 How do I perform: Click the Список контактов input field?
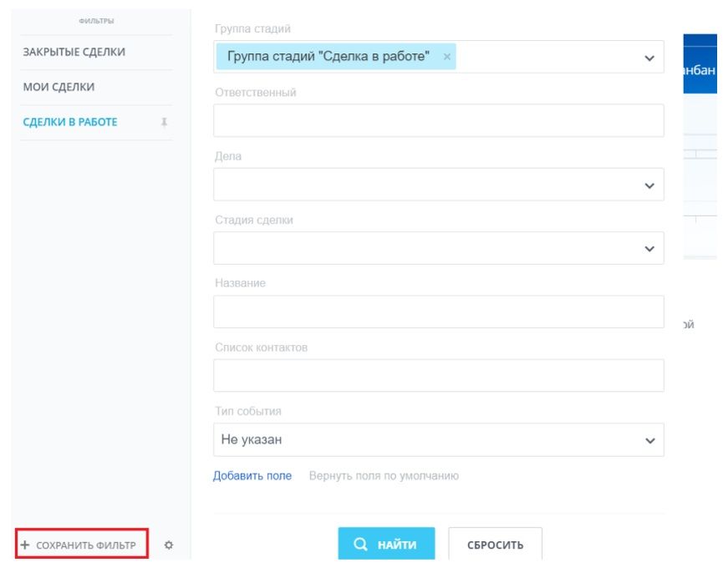[x=439, y=375]
